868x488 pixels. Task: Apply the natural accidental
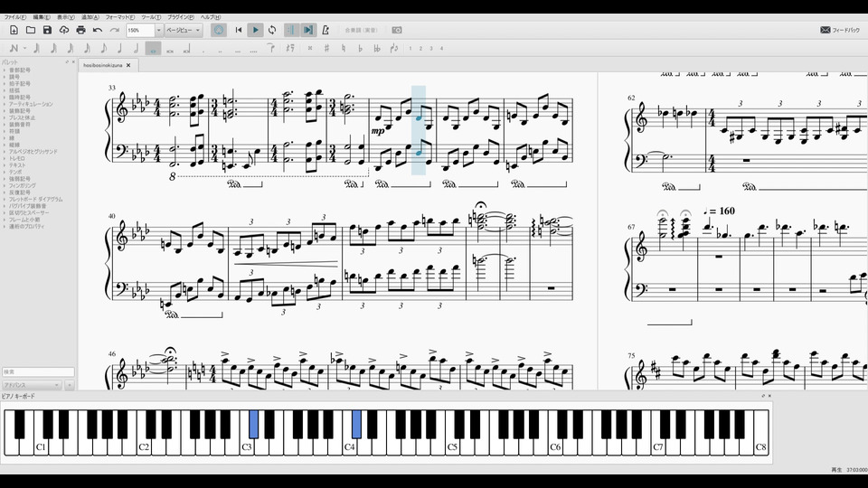pos(344,48)
